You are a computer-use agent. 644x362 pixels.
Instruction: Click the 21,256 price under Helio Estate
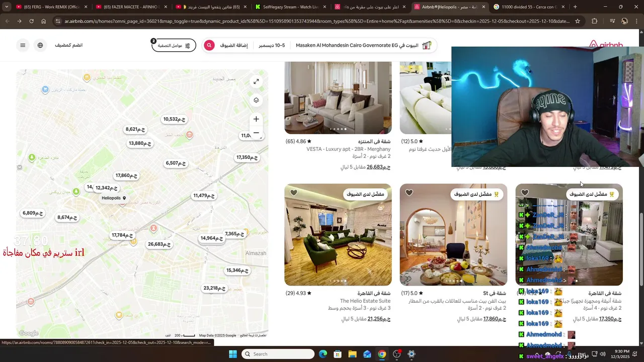[x=379, y=319]
